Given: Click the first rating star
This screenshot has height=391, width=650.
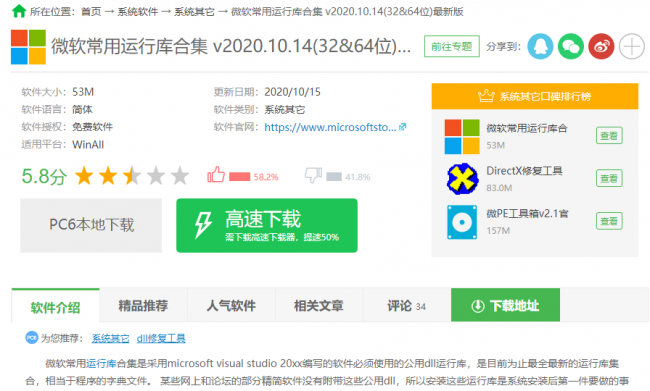Looking at the screenshot, I should coord(84,176).
